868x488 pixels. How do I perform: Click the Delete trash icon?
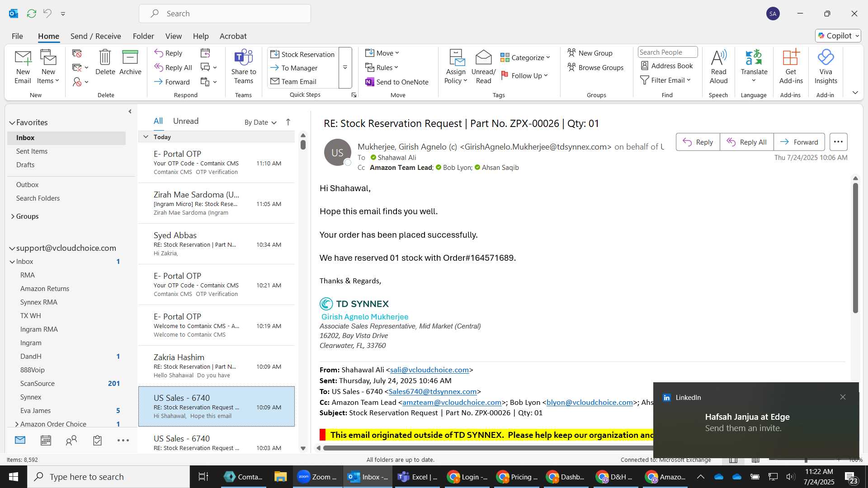click(x=105, y=62)
